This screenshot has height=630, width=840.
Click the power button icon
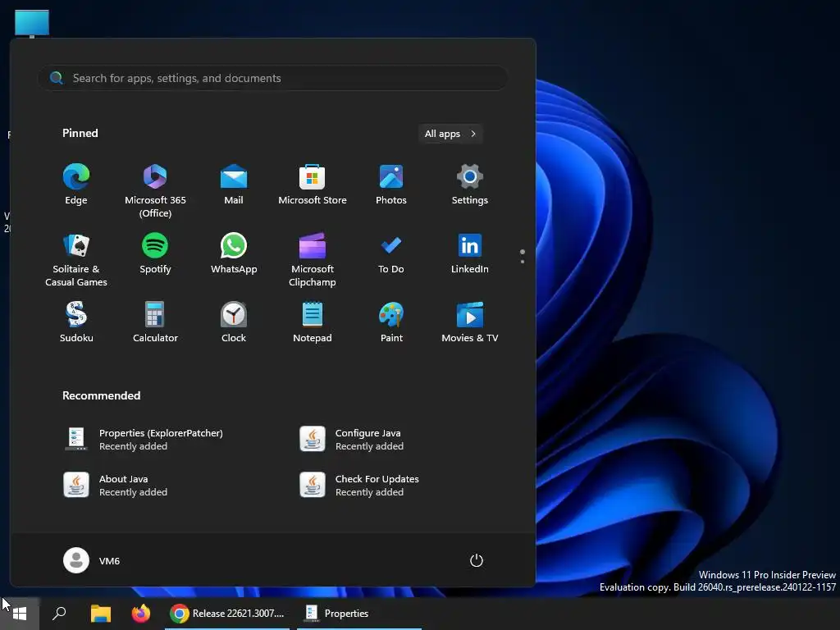tap(477, 560)
